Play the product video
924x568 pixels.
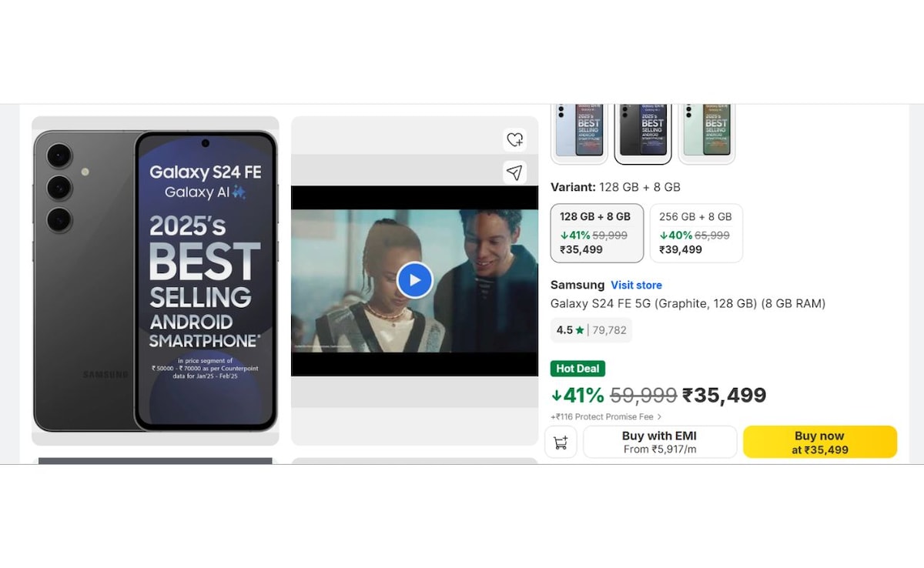(414, 280)
